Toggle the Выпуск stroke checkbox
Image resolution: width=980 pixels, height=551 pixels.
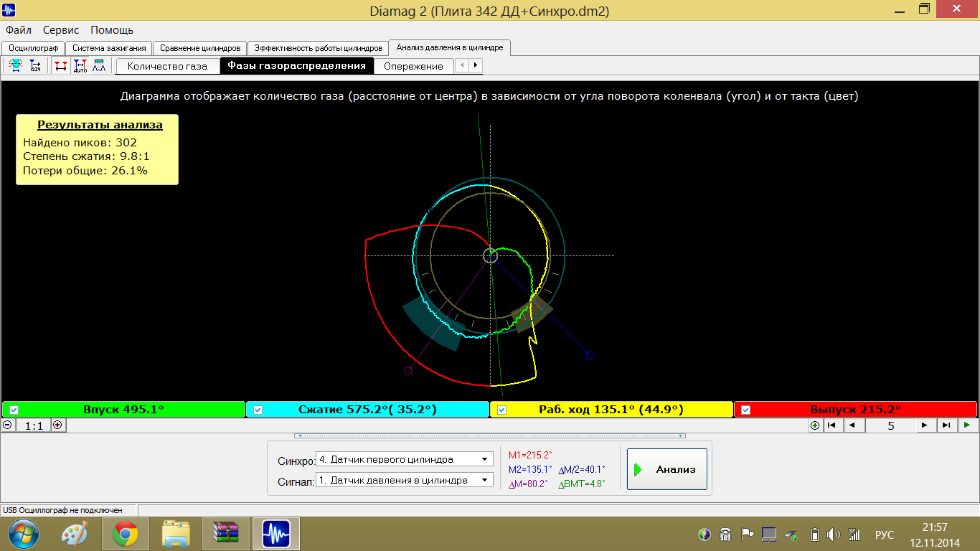click(745, 410)
